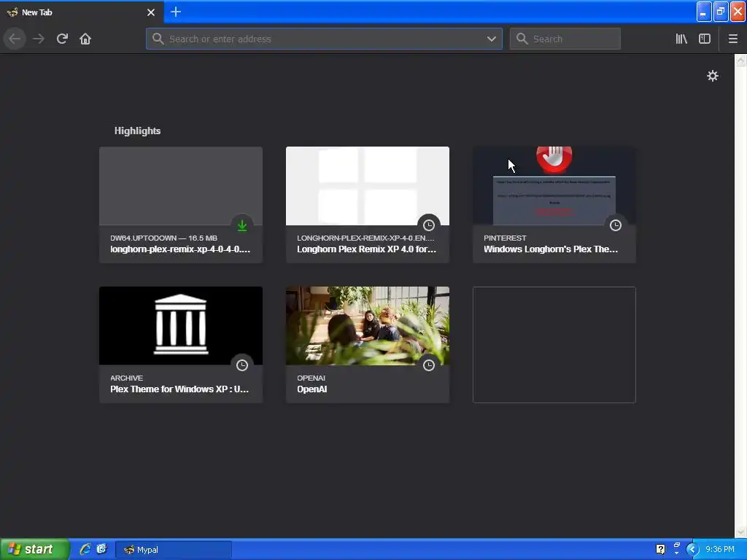Expand hidden tray icons arrow
Viewport: 747px width, 560px height.
[692, 549]
